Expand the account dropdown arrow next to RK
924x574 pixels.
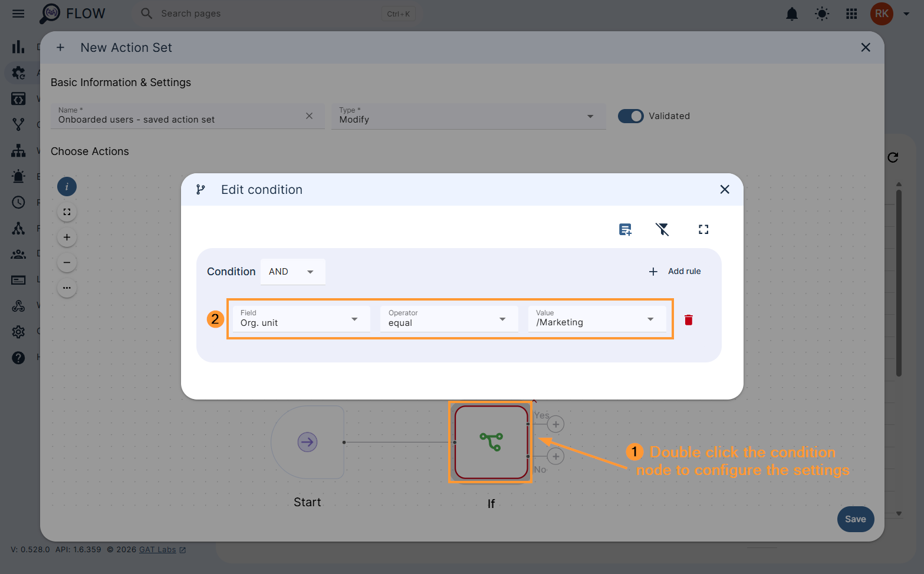pos(906,14)
